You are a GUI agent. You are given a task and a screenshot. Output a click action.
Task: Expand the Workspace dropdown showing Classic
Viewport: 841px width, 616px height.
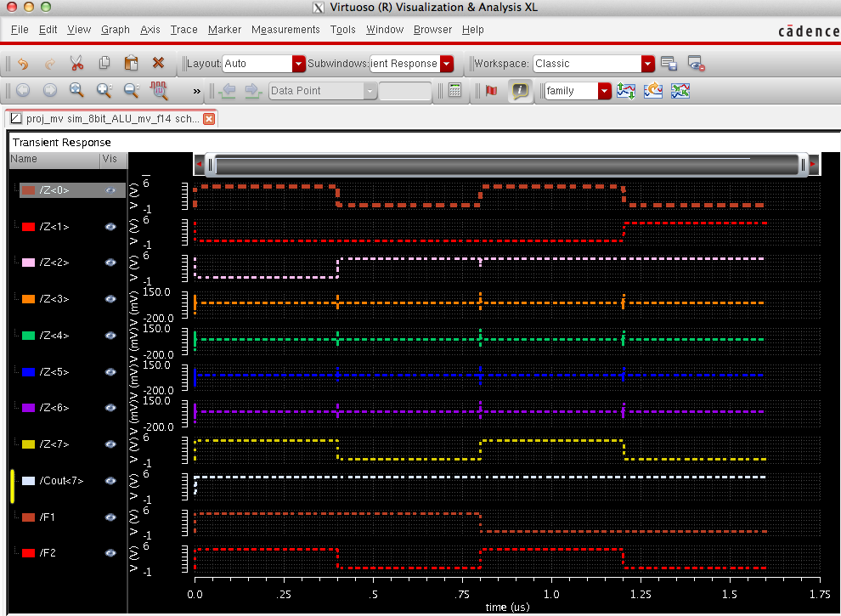coord(648,64)
